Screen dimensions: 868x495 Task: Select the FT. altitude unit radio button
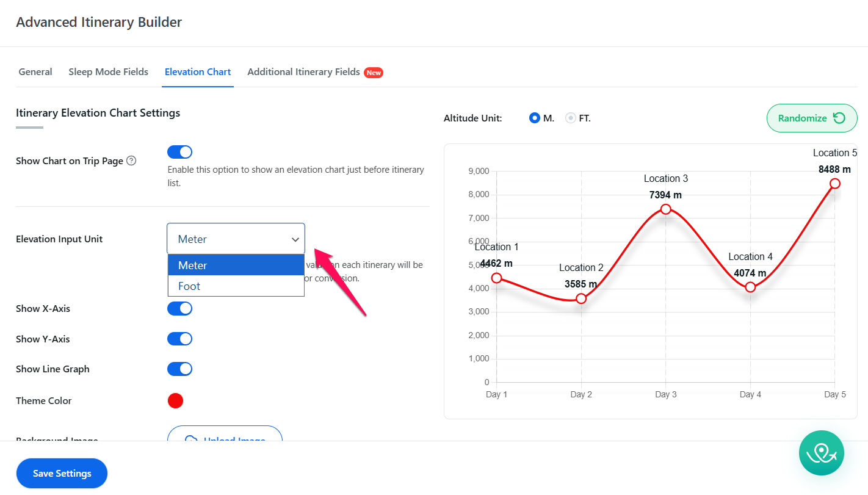(x=571, y=118)
